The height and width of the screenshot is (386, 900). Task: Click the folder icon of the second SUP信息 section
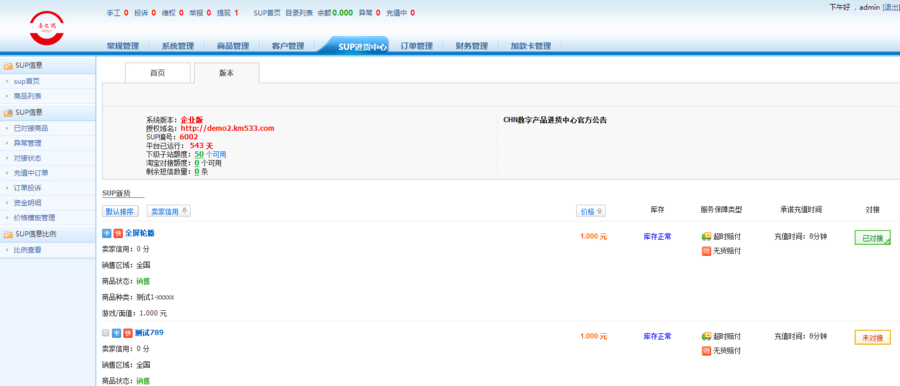[8, 113]
